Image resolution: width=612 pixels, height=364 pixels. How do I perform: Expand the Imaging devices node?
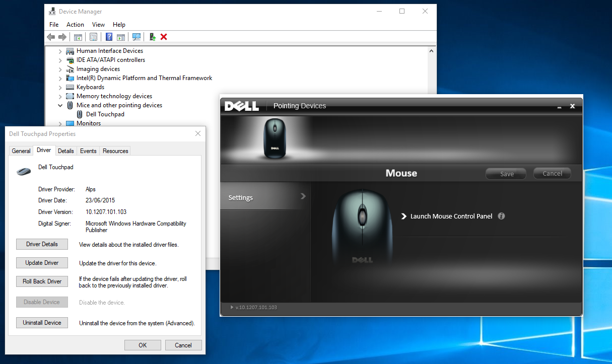(60, 69)
